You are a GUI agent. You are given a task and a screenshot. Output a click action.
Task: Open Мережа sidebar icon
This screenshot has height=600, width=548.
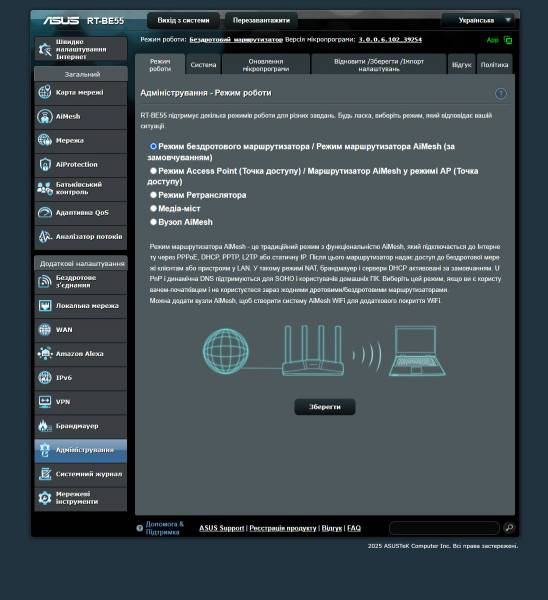click(45, 140)
